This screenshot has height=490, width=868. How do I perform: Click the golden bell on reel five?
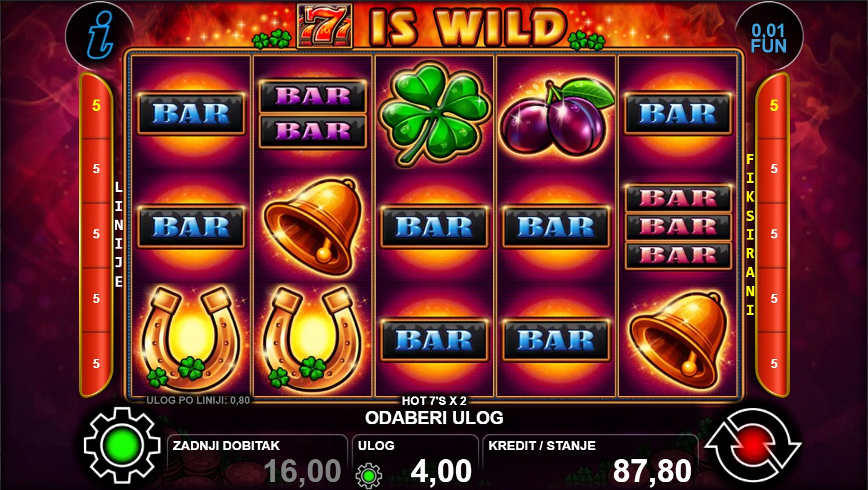click(678, 339)
